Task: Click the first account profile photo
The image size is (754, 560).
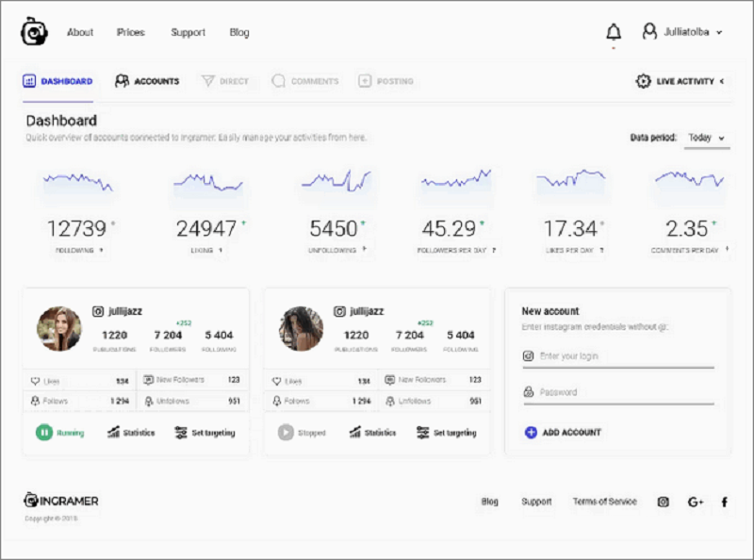Action: tap(58, 328)
